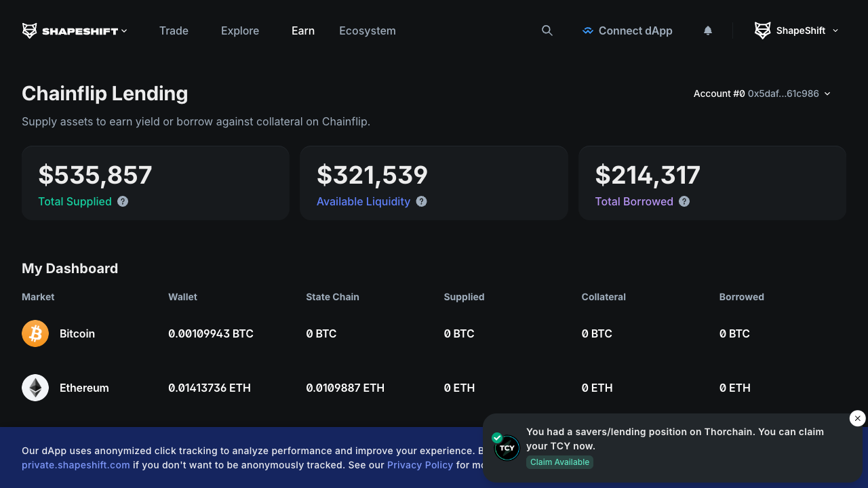
Task: Click the Claim Available badge
Action: tap(559, 462)
